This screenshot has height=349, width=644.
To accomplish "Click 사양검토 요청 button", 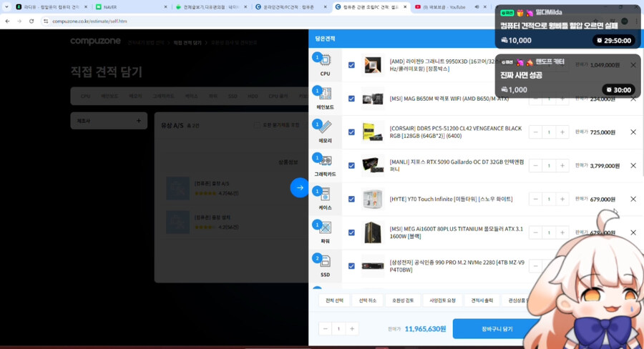I will click(442, 300).
